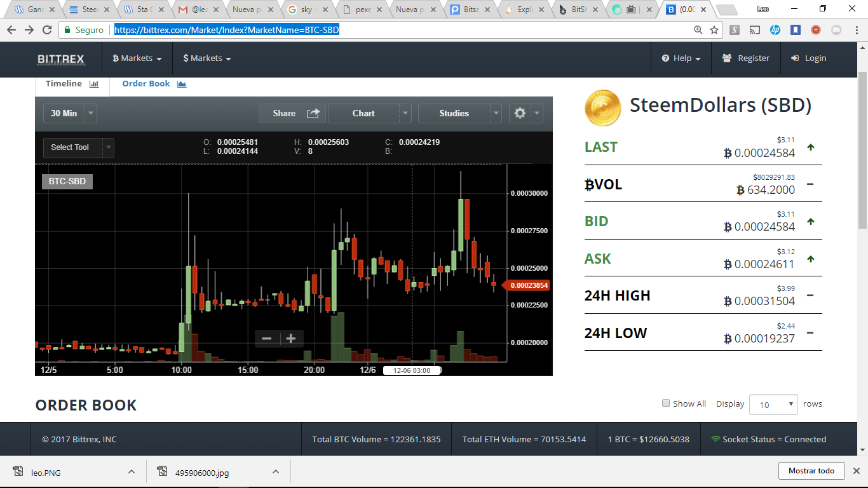Expand the Chart type dropdown arrow

tap(405, 113)
